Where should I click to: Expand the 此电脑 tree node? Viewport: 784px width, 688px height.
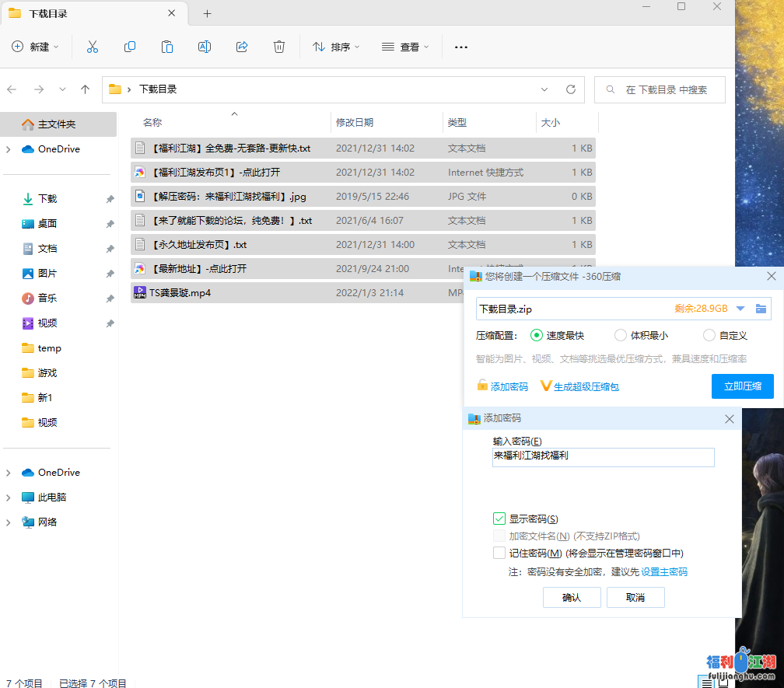pos(9,498)
